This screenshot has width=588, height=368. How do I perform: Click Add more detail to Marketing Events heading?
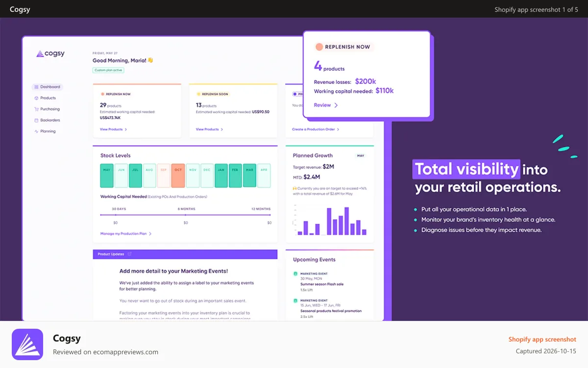click(174, 271)
